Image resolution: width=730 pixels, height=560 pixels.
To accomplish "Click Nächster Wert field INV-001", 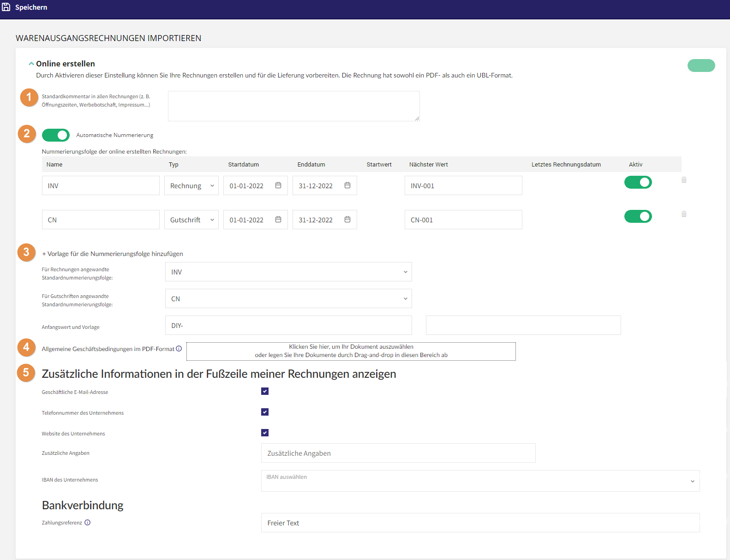I will coord(463,185).
